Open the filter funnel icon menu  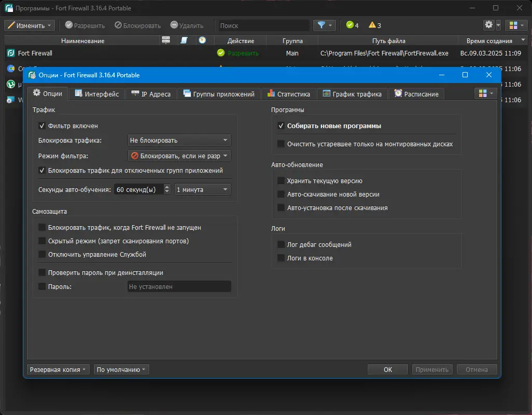325,25
